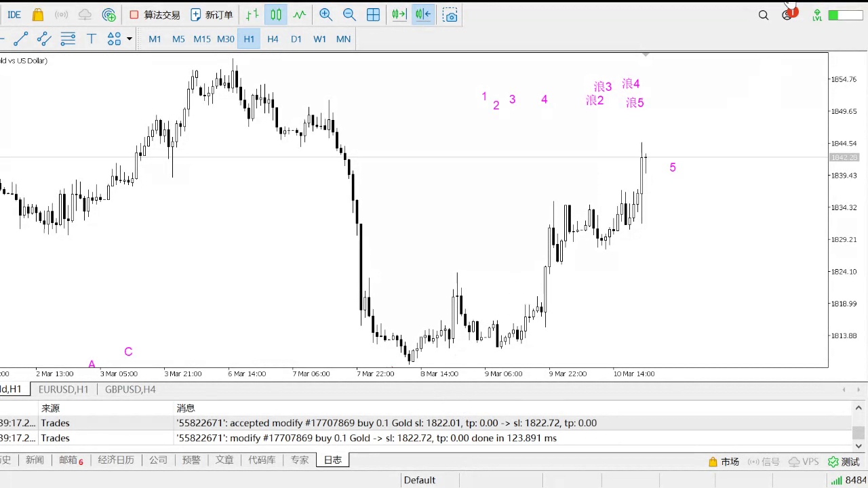This screenshot has width=868, height=488.
Task: Open 市场 market from the bottom bar
Action: (x=724, y=462)
